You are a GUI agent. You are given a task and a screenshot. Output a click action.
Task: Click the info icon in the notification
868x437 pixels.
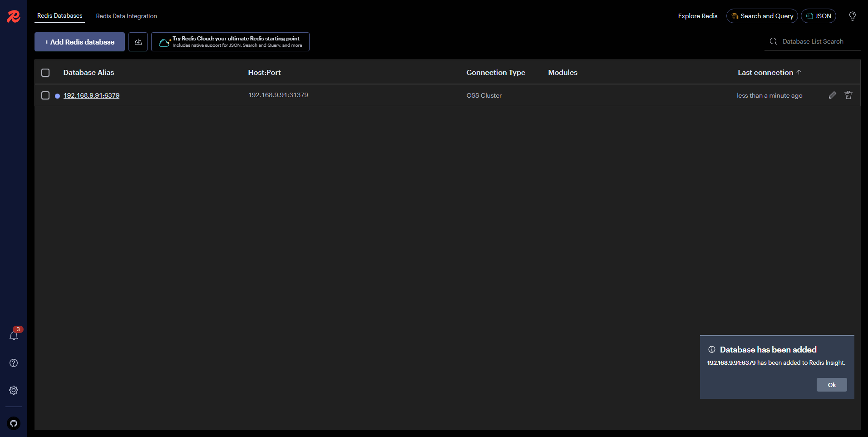712,349
